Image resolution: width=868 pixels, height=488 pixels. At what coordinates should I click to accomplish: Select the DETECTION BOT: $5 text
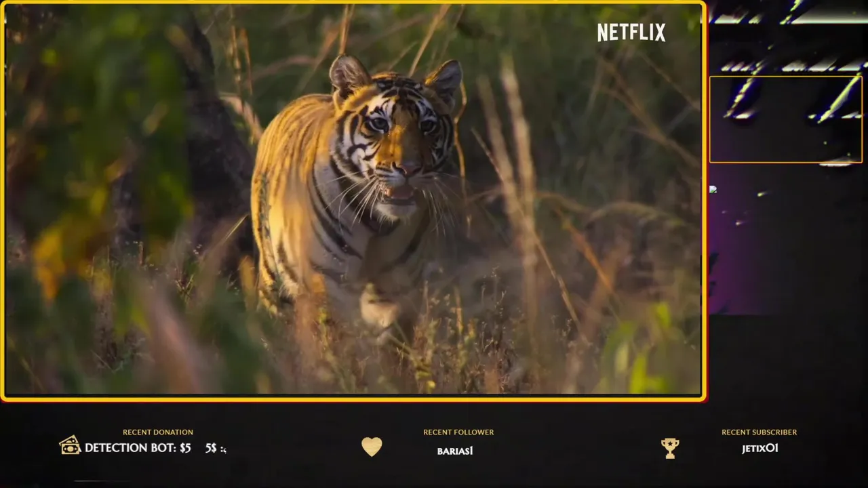click(138, 448)
